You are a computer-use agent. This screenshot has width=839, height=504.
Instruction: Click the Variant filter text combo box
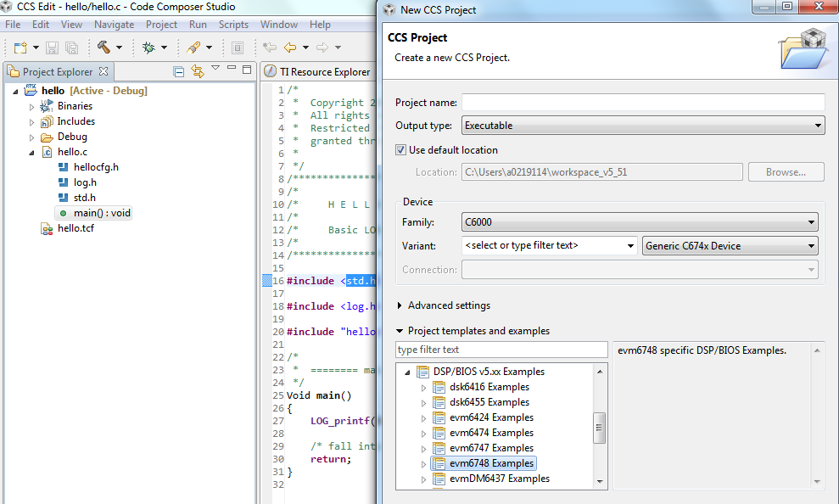550,245
